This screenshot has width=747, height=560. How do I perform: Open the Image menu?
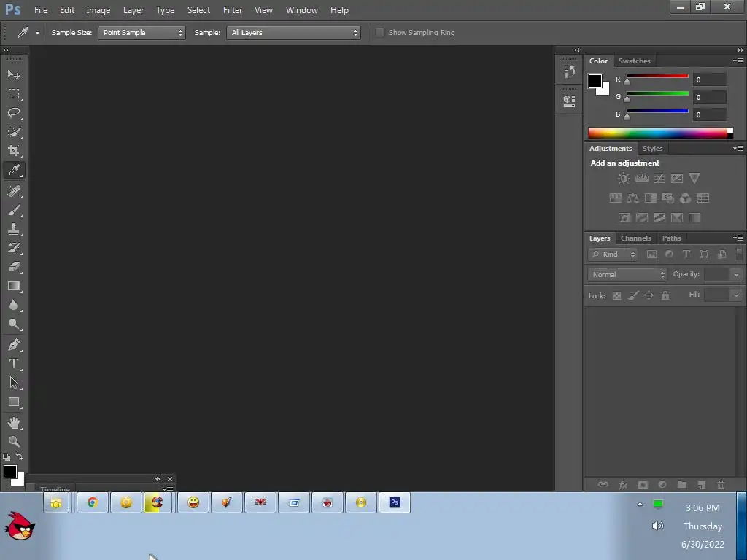[x=98, y=10]
